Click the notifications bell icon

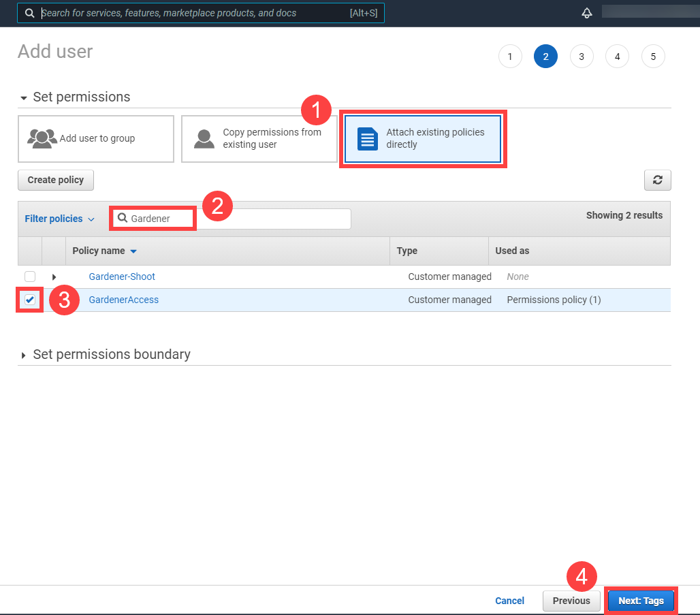[586, 13]
